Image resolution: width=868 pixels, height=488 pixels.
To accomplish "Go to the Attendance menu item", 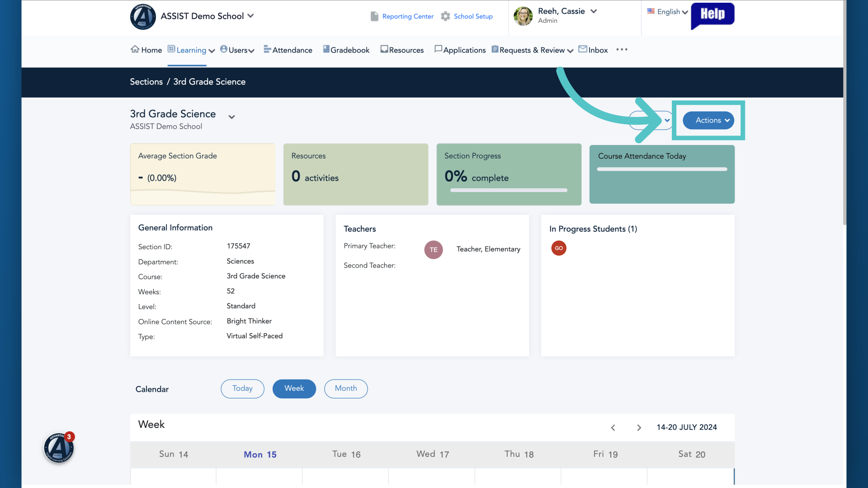I will click(288, 50).
